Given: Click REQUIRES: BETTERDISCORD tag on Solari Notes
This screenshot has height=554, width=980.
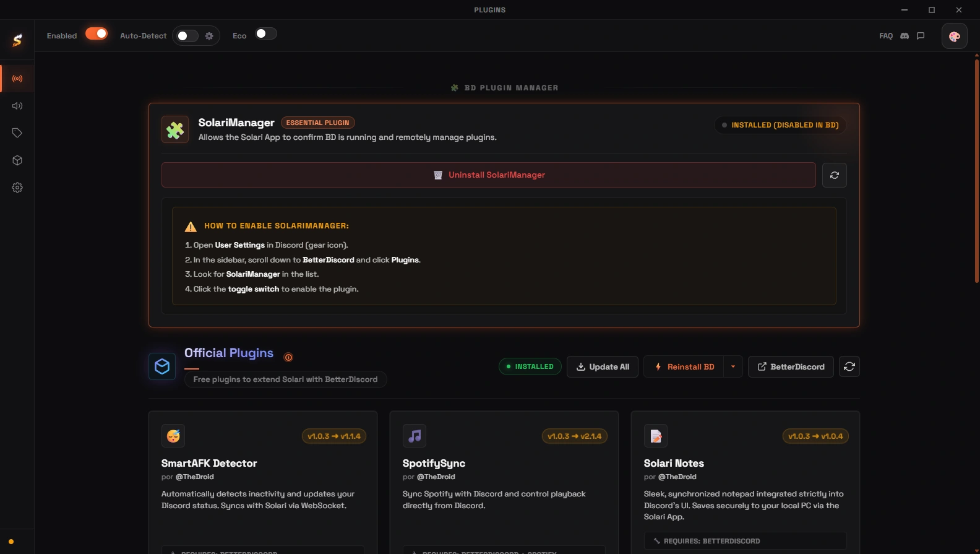Looking at the screenshot, I should click(x=746, y=541).
